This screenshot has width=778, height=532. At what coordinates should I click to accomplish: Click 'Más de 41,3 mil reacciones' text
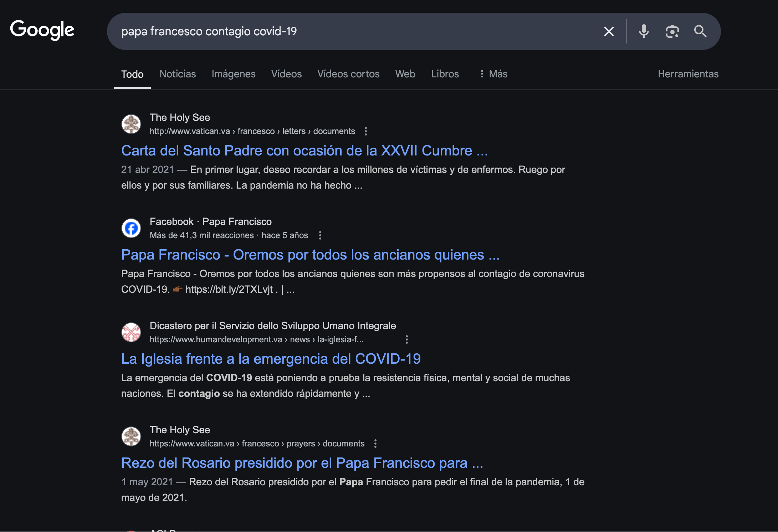click(x=202, y=235)
